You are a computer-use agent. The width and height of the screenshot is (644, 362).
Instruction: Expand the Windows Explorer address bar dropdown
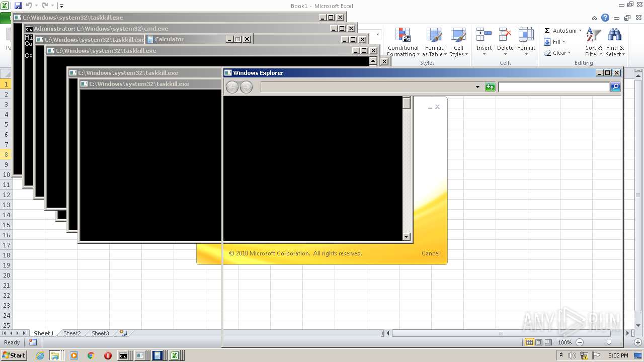coord(477,87)
